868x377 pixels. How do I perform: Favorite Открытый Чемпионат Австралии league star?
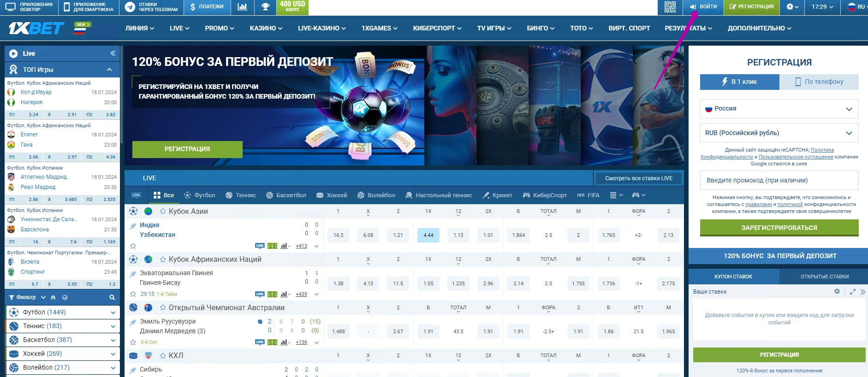tap(163, 307)
